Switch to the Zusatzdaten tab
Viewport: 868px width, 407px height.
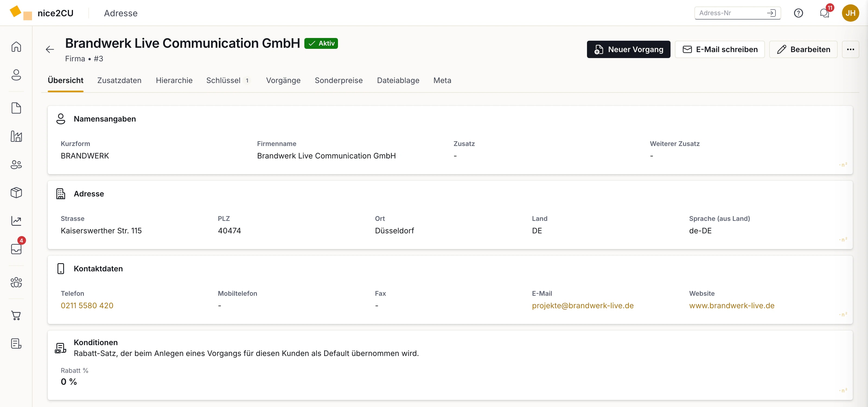click(x=119, y=81)
